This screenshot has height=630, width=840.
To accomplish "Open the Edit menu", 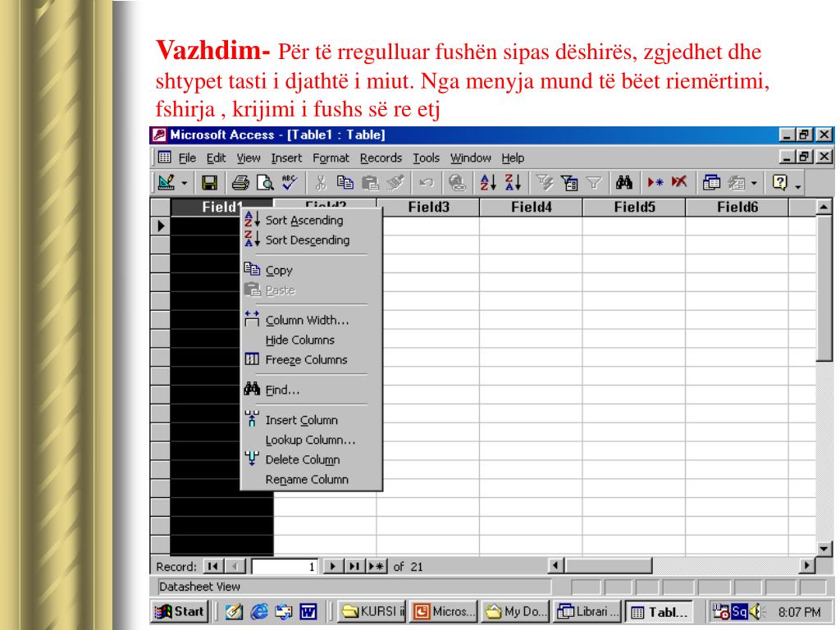I will click(216, 158).
